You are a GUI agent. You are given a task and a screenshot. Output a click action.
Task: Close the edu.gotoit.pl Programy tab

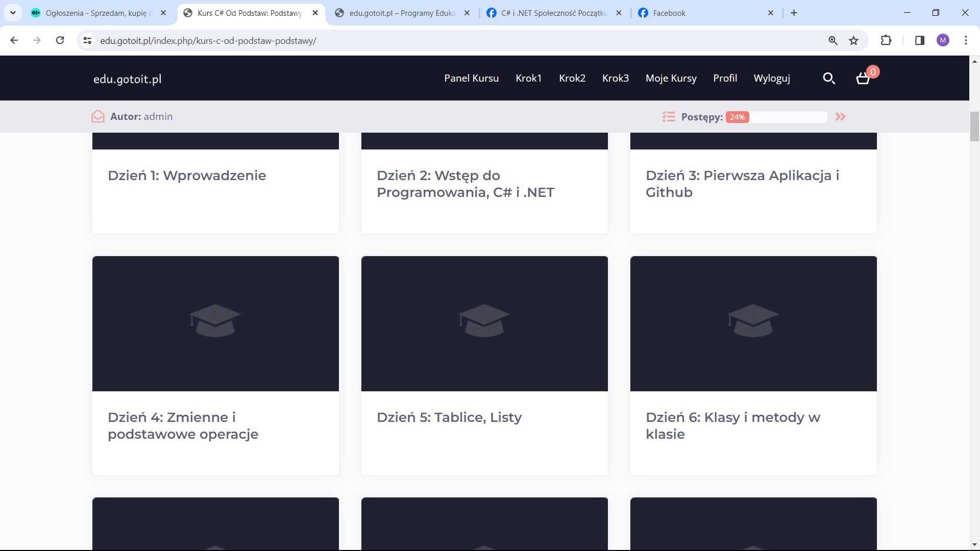coord(467,13)
